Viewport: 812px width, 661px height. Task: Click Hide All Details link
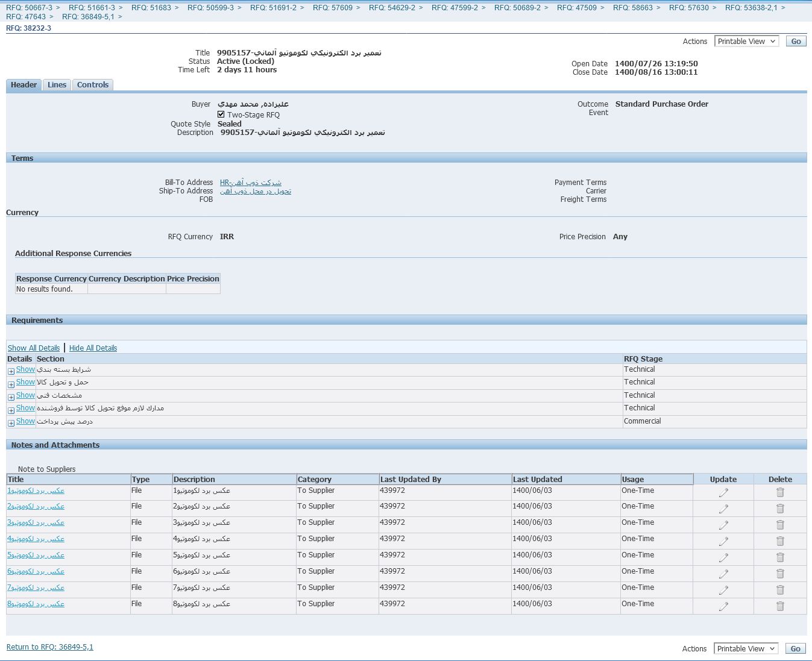93,348
